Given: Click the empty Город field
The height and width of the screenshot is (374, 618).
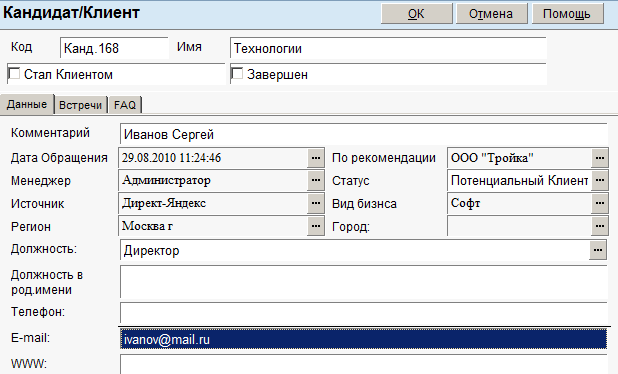Looking at the screenshot, I should click(x=519, y=226).
